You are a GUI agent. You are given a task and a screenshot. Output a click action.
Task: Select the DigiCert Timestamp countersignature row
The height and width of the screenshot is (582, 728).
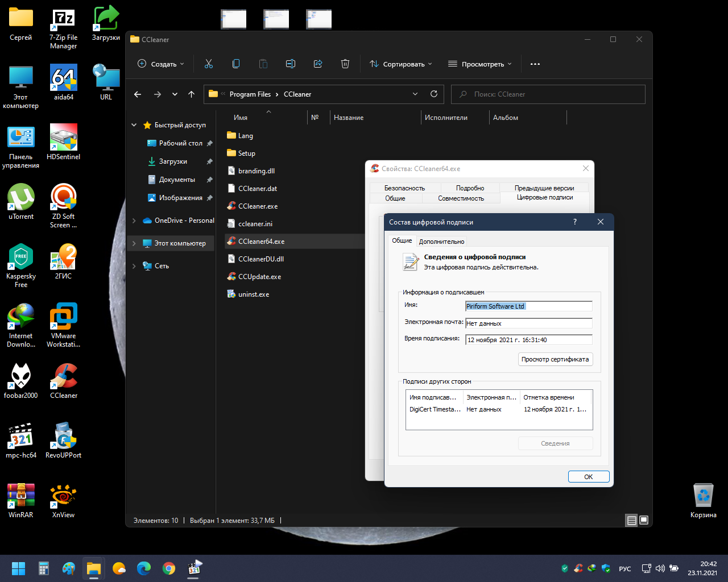click(498, 409)
